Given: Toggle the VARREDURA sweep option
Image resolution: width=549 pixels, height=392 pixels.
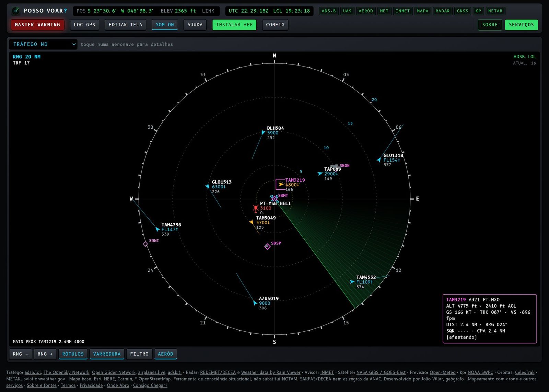Looking at the screenshot, I should click(107, 354).
